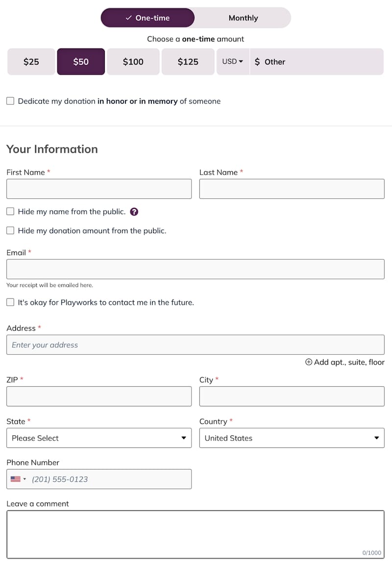Select the $25 donation amount
This screenshot has width=392, height=567.
click(31, 62)
